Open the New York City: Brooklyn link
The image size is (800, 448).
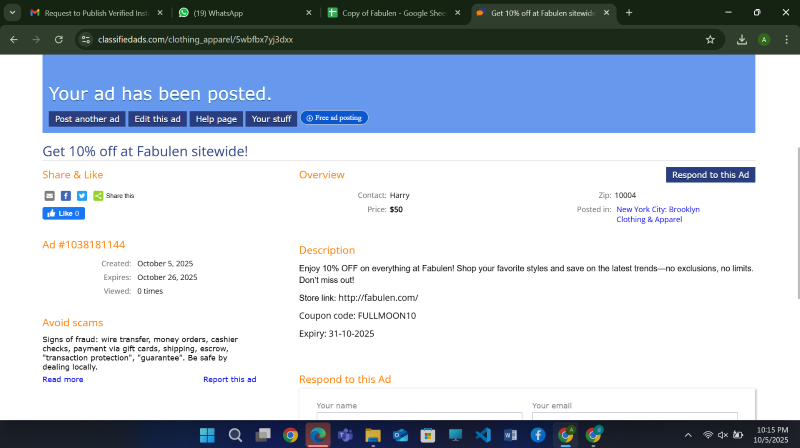click(x=657, y=209)
